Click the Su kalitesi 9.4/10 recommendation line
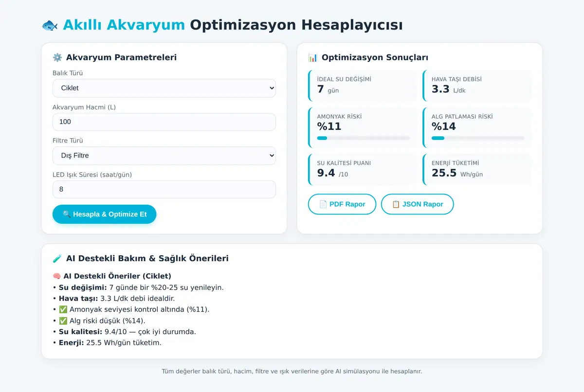 [124, 332]
